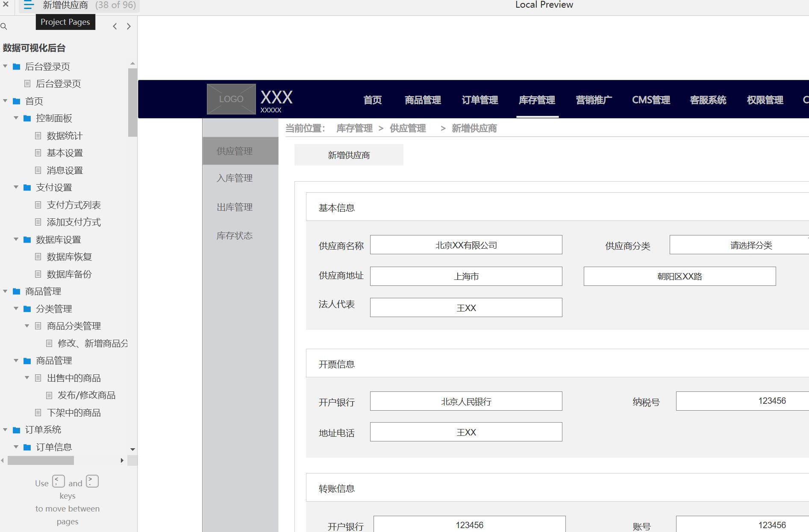Click the 后台登录页 folder icon

point(17,67)
